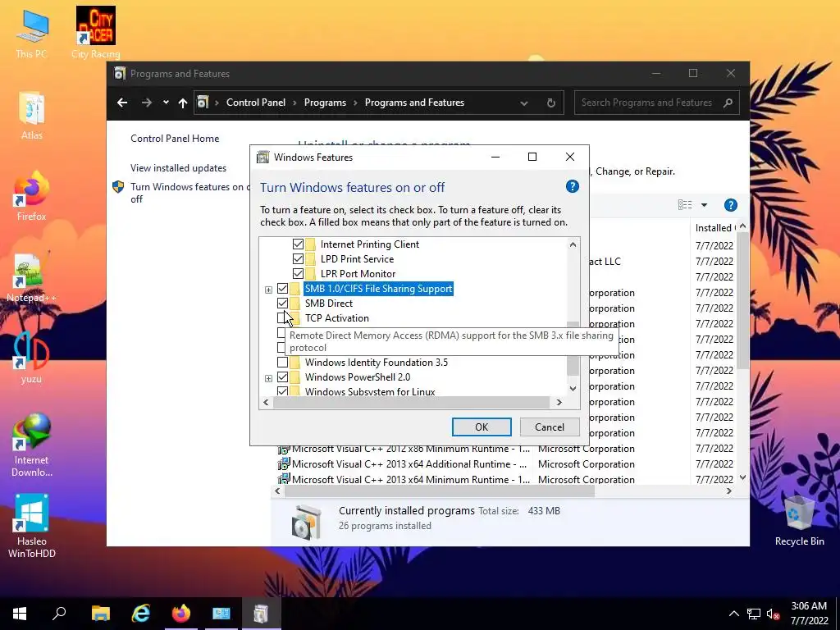Select Microsoft Visual C++ 2013 x64 Additional Runtime
The image size is (840, 630).
(409, 464)
